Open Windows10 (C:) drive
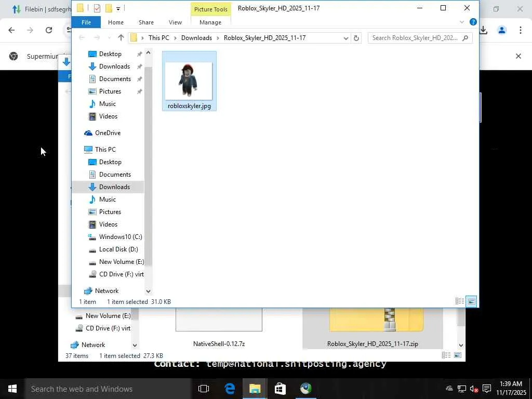Screen dimensions: 532x399 [x=121, y=237]
